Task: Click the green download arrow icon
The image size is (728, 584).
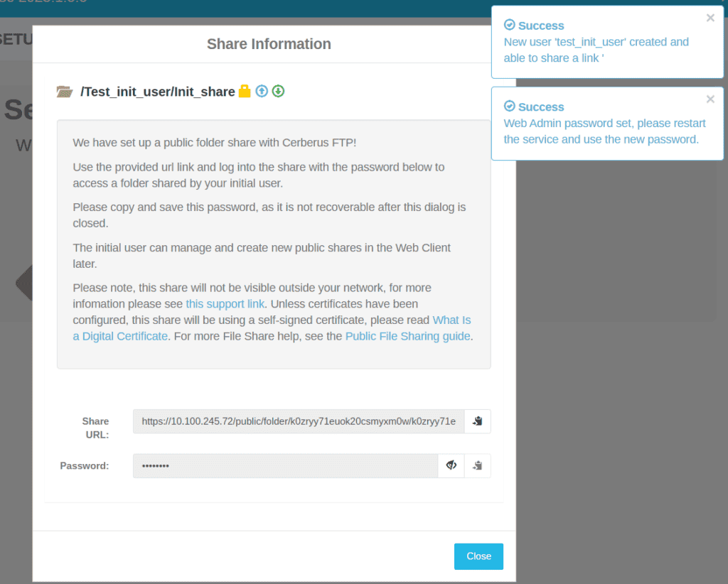Action: point(278,91)
